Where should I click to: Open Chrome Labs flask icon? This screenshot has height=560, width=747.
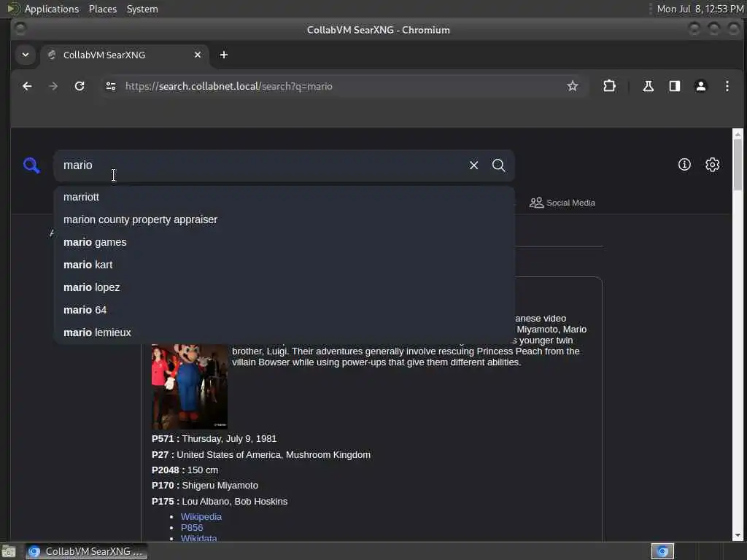648,86
